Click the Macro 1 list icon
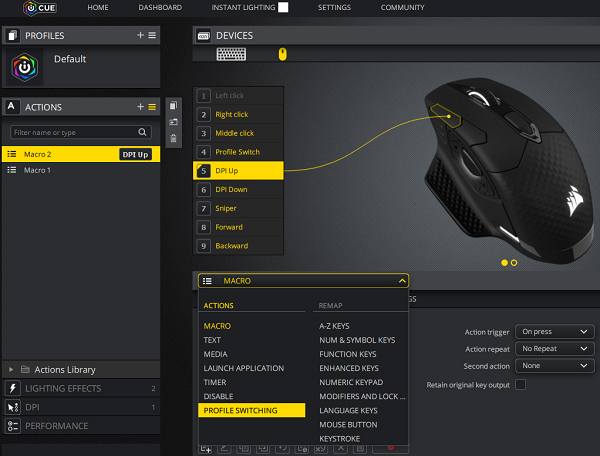600x456 pixels. pyautogui.click(x=12, y=170)
